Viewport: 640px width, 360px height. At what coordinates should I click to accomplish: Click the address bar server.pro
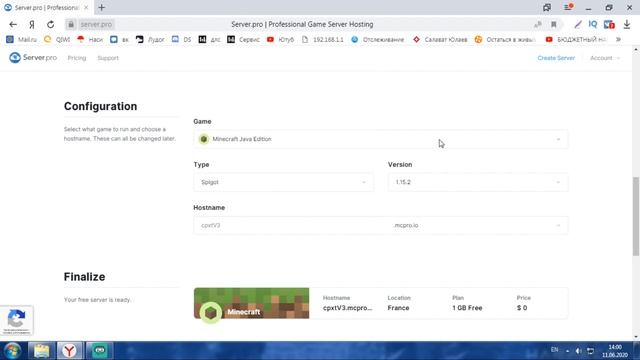point(96,24)
